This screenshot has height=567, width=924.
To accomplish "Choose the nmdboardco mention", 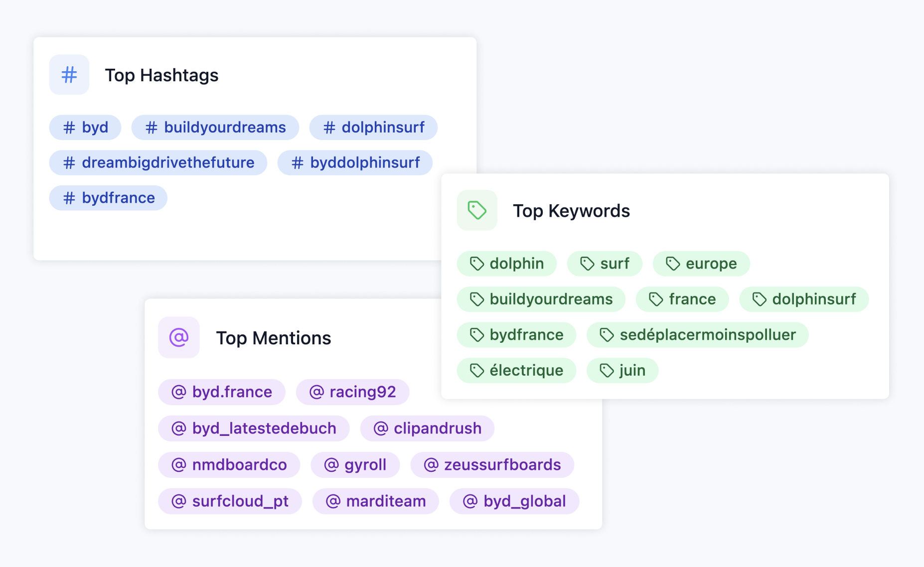I will tap(229, 465).
